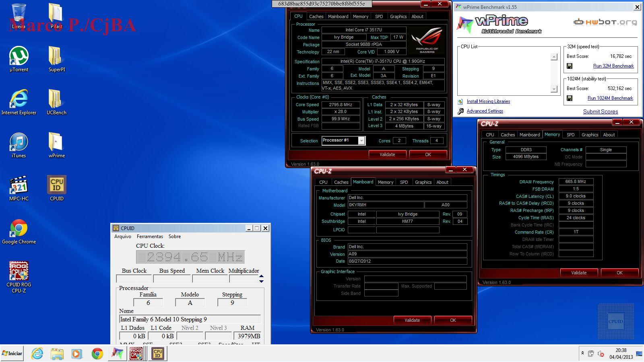Screen dimensions: 644x362
Task: Select SPD tab in CPU-Z Memory window
Action: (x=570, y=135)
